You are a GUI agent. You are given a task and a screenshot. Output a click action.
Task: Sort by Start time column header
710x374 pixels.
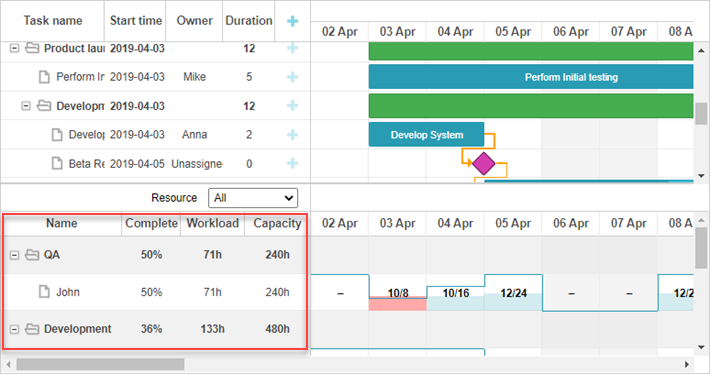coord(135,21)
